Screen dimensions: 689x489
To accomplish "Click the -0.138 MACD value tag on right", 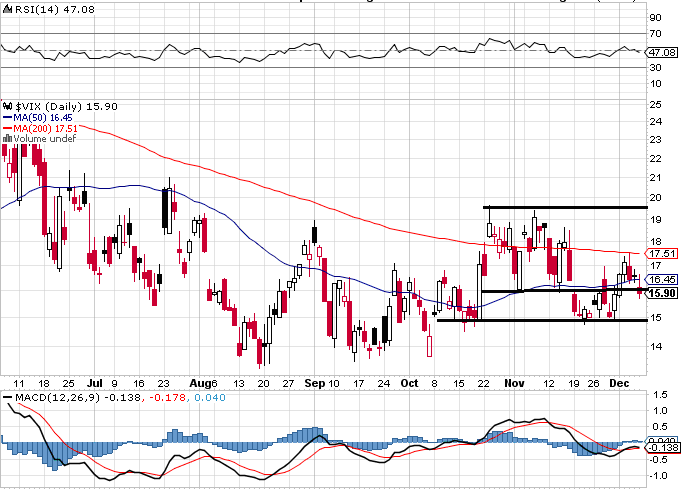I will 662,448.
